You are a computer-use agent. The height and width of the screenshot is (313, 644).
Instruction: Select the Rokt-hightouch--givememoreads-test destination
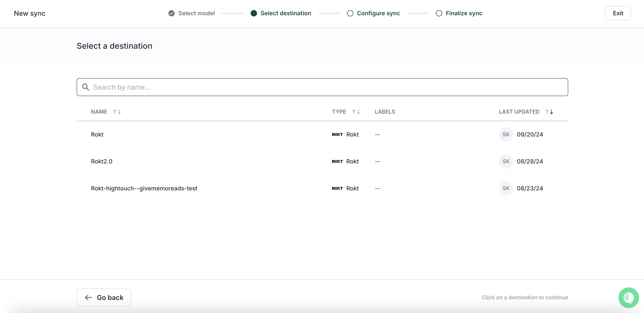[x=322, y=188]
